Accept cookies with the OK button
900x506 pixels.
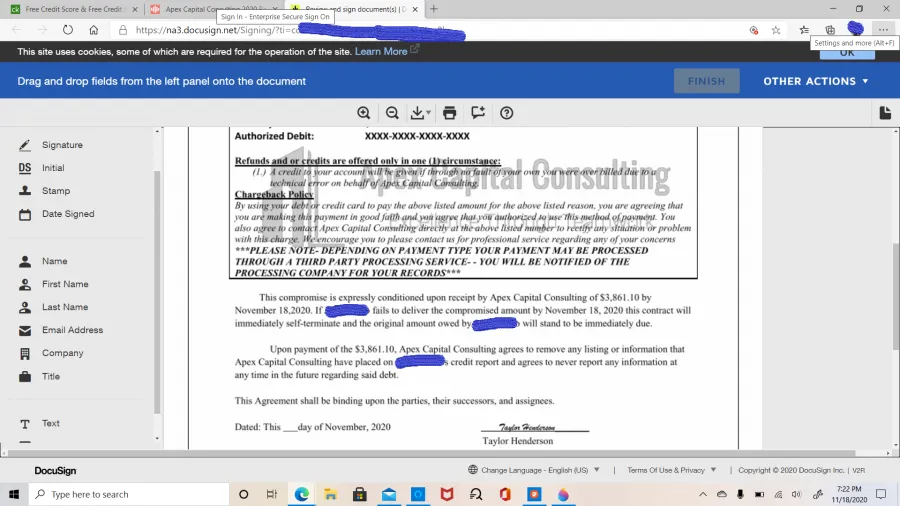(847, 52)
